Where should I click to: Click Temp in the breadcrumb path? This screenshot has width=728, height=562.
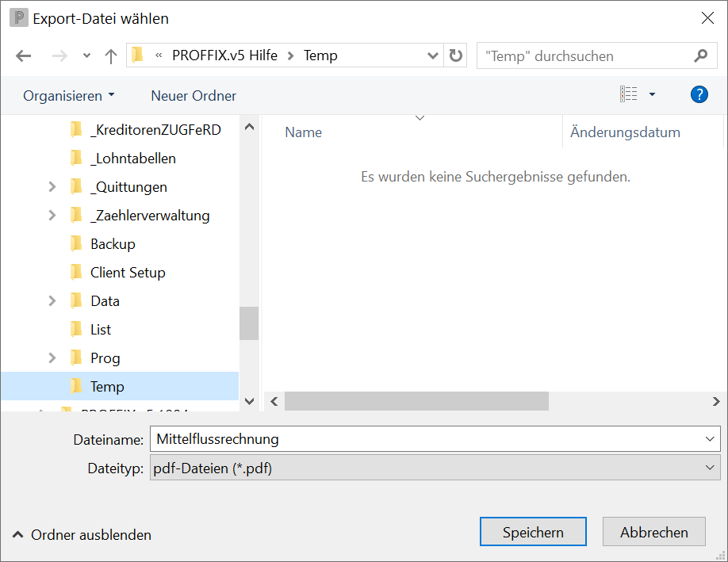(x=320, y=55)
